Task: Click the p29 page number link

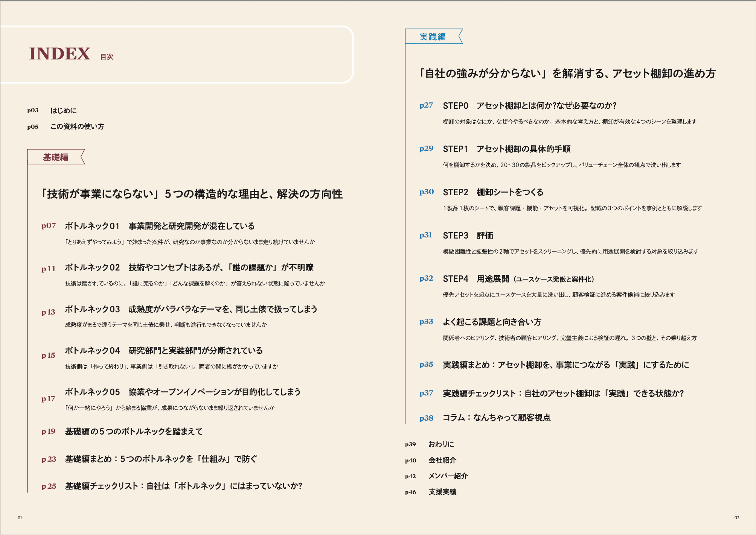Action: tap(426, 149)
